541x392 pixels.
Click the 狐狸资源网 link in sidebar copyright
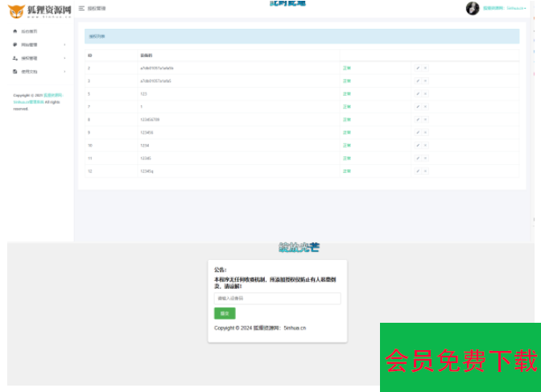pyautogui.click(x=52, y=95)
